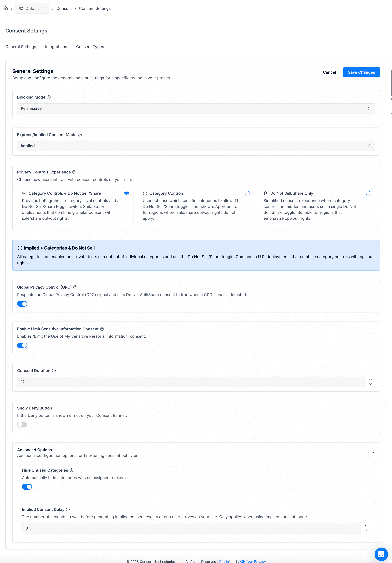Click the Save Changes button

(361, 72)
